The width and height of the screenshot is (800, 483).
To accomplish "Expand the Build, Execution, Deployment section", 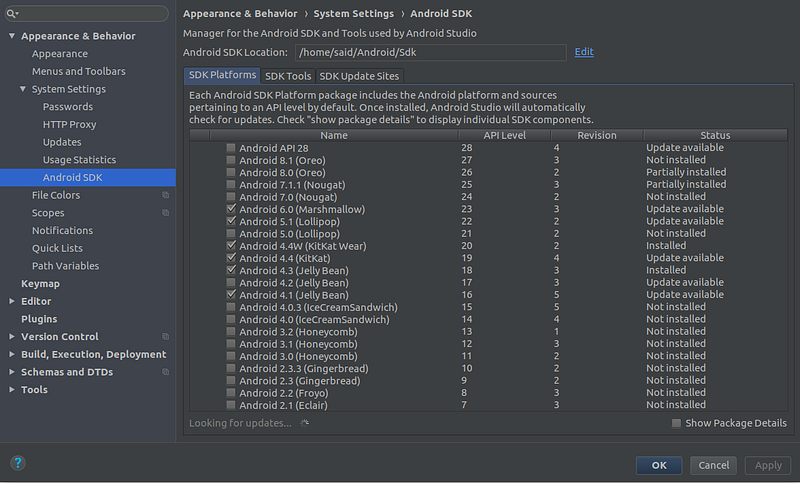I will pyautogui.click(x=12, y=354).
